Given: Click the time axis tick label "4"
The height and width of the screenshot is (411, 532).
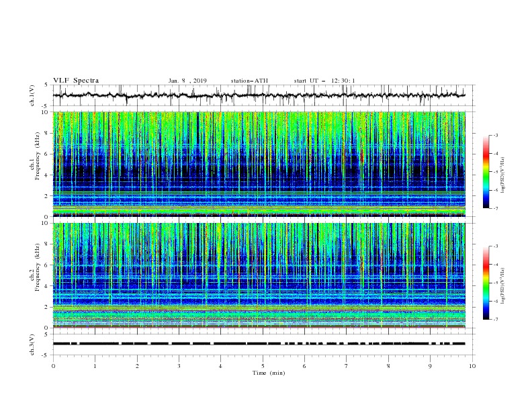Looking at the screenshot, I should [220, 366].
